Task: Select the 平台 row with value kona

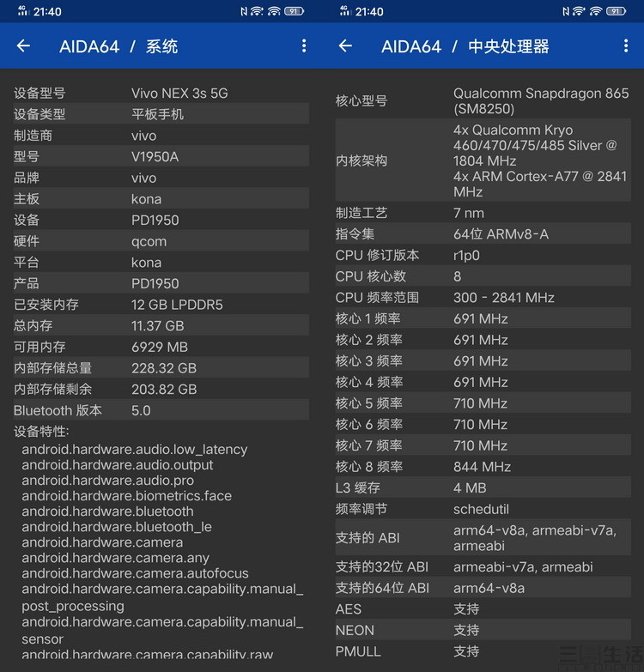Action: coord(161,262)
